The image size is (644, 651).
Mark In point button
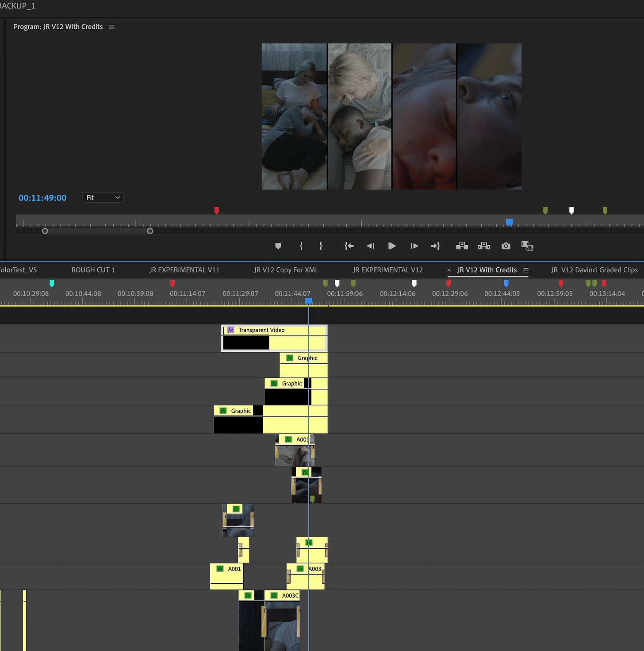pyautogui.click(x=301, y=246)
